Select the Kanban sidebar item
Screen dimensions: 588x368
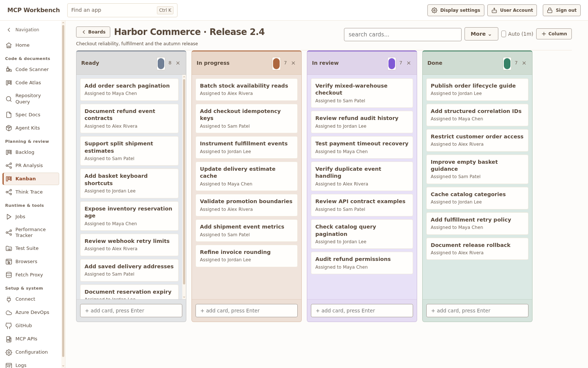[31, 178]
